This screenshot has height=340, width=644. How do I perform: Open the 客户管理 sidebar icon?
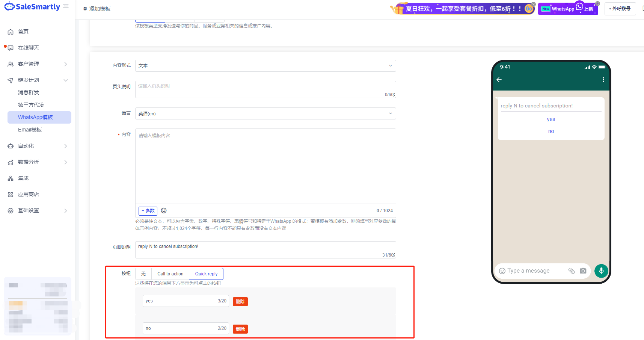tap(11, 64)
